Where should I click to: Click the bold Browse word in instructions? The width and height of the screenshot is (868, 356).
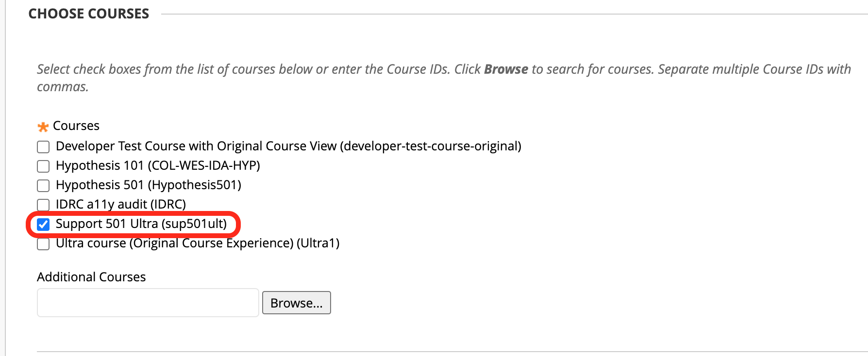click(505, 69)
